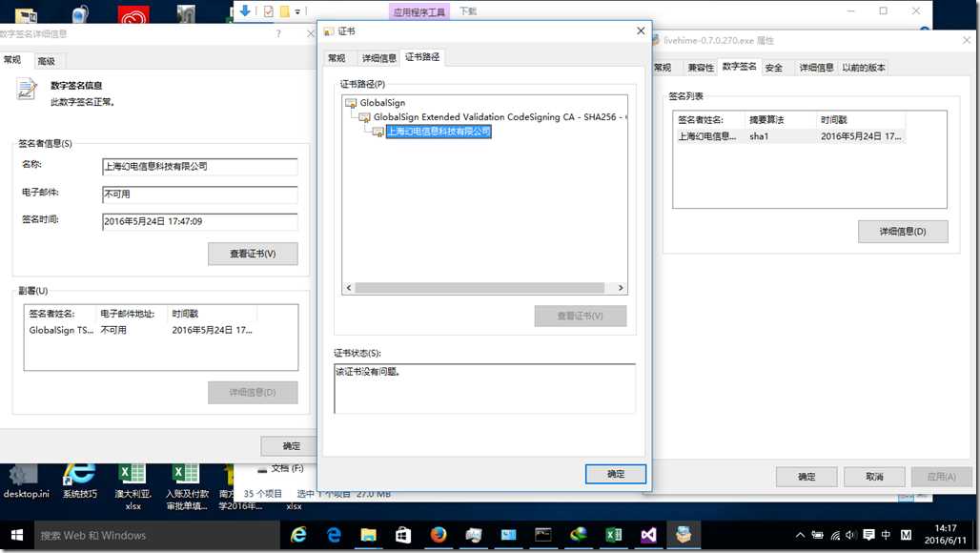Viewport: 980px width, 553px height.
Task: Launch Microsoft Edge from taskbar
Action: (334, 535)
